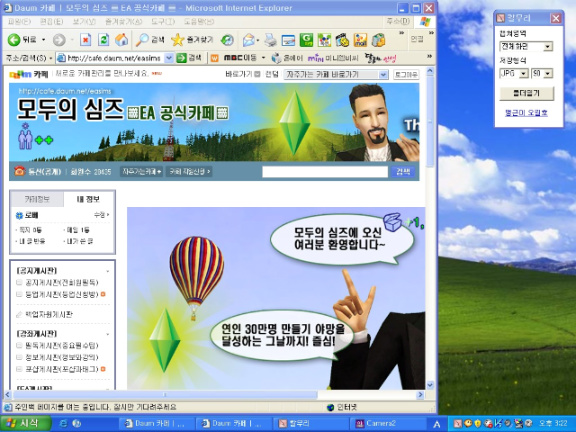Open the 보기(V) menu
The width and height of the screenshot is (576, 432).
[x=84, y=22]
